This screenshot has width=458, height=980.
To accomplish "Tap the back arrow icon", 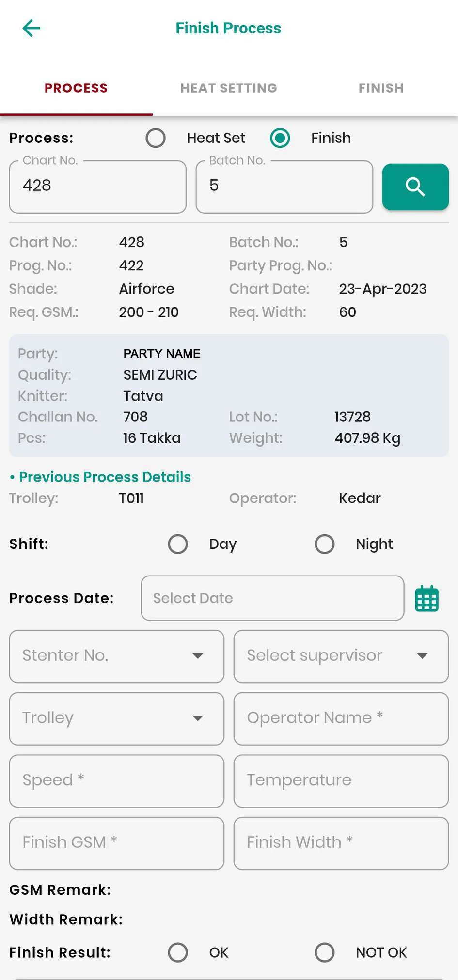I will click(32, 28).
